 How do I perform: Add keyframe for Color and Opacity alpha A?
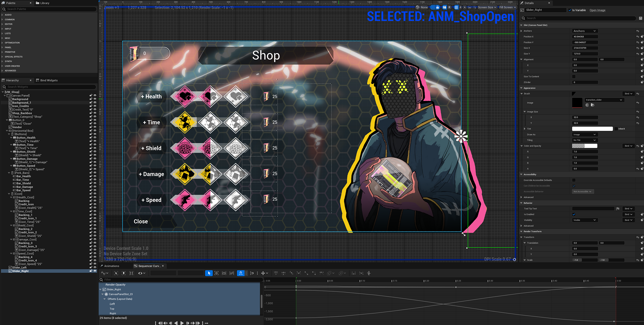(642, 169)
